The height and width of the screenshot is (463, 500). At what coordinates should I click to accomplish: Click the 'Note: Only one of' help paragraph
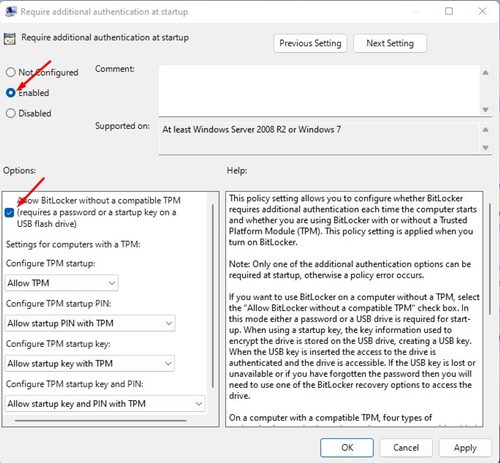[350, 269]
